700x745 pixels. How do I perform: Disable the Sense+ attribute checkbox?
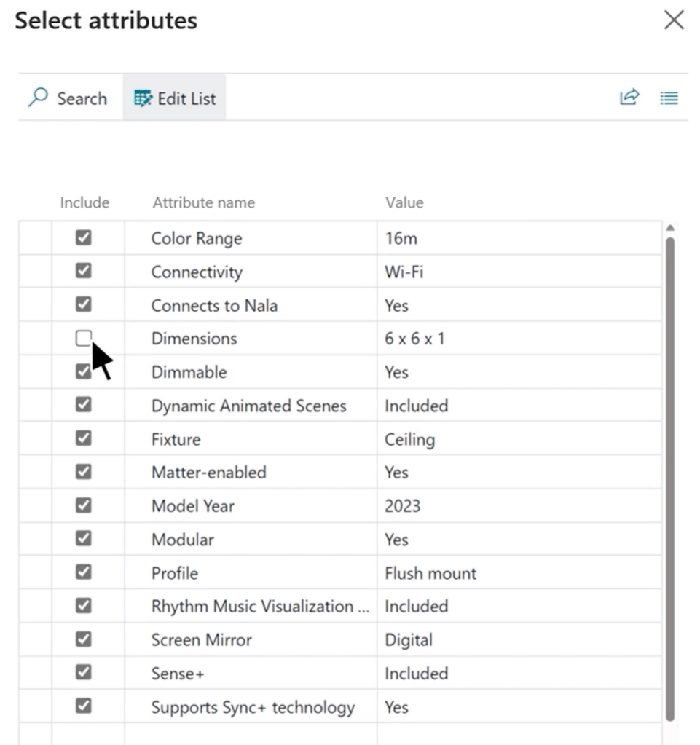tap(84, 672)
